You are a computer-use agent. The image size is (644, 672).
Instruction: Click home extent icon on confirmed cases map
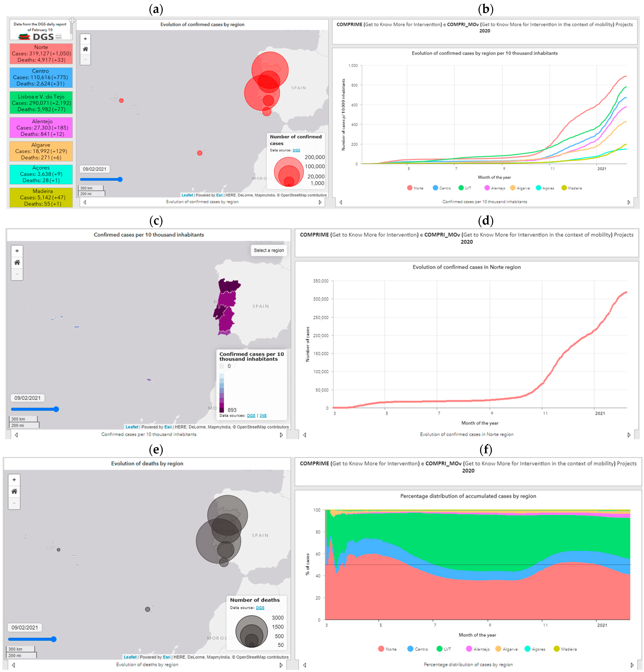click(85, 49)
